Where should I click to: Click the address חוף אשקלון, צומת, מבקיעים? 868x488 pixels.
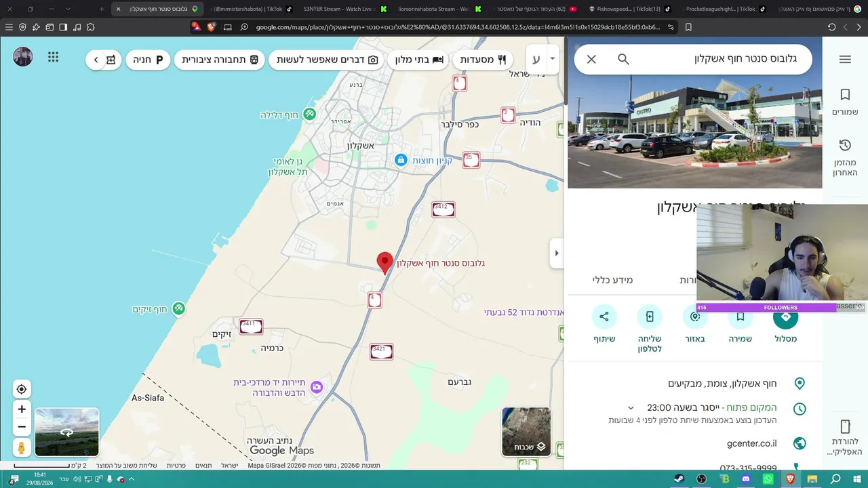(x=722, y=384)
